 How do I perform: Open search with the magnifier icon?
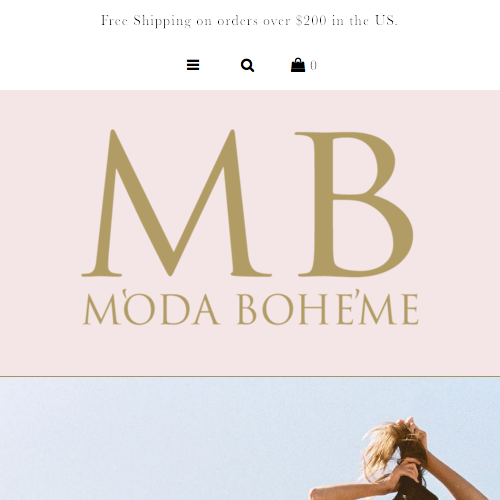(x=247, y=65)
